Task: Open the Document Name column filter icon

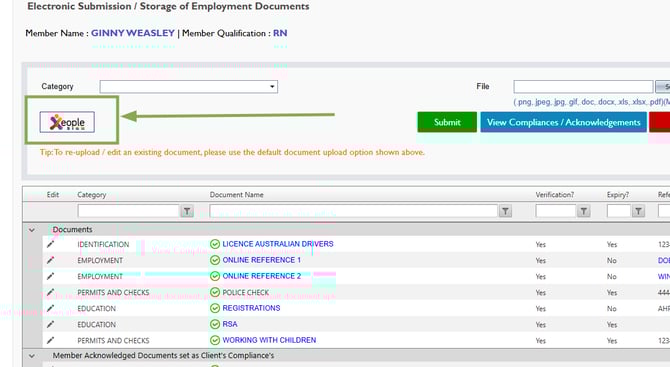Action: coord(505,211)
